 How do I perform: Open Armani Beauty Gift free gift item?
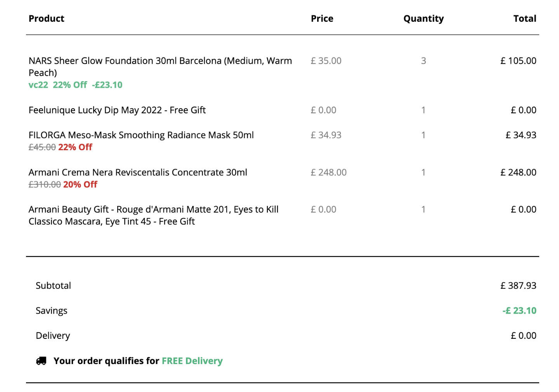click(x=154, y=215)
